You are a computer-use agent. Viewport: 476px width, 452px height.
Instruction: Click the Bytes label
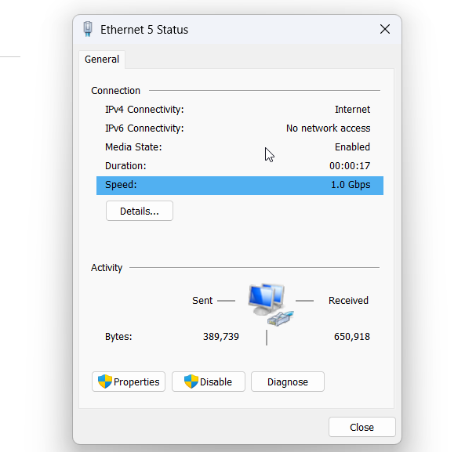(118, 337)
